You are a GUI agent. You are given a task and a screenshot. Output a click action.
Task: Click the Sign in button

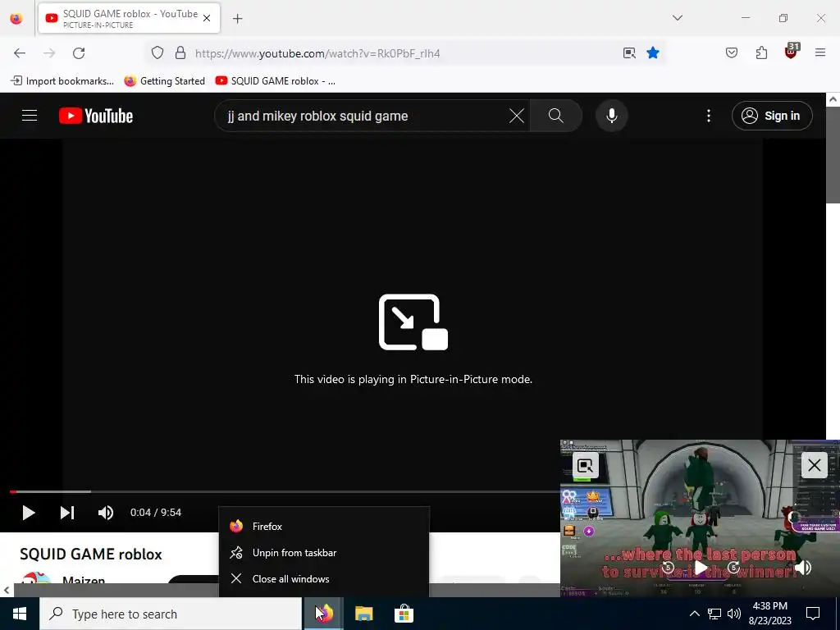772,116
